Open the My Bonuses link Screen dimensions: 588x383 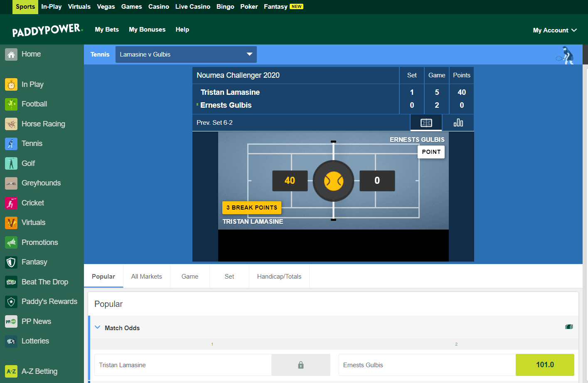tap(147, 30)
